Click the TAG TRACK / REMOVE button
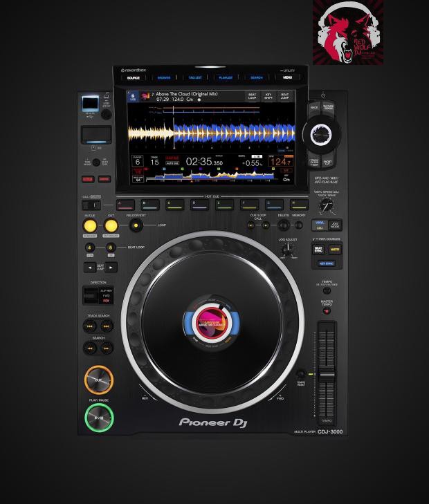The image size is (429, 504). [x=328, y=108]
